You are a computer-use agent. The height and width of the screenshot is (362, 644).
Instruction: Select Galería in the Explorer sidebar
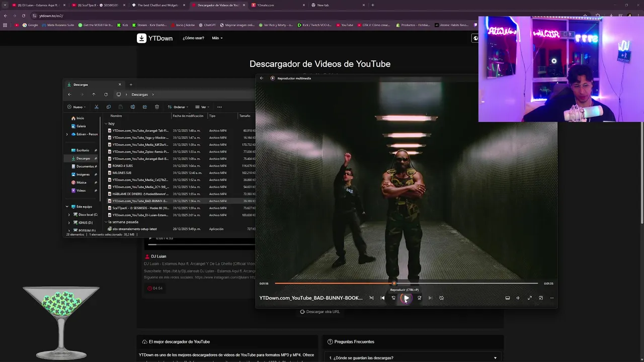[78, 126]
